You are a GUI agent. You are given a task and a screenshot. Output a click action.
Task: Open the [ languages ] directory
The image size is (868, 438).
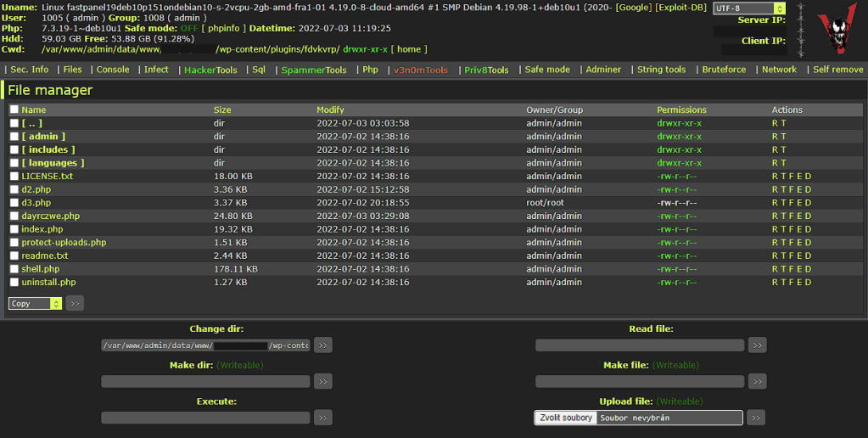click(x=53, y=163)
